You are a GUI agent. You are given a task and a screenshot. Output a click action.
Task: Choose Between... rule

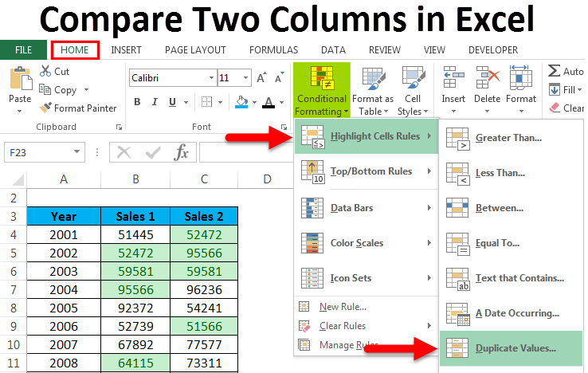tap(511, 208)
